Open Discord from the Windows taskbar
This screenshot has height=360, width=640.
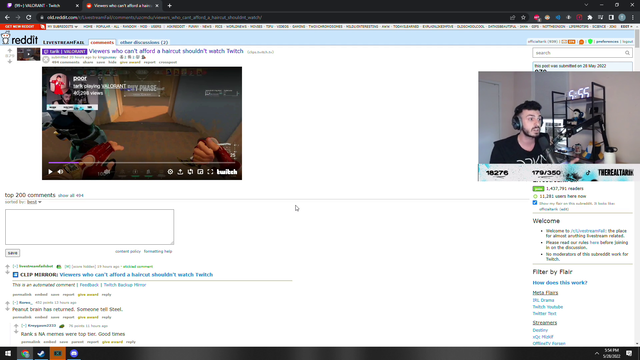(x=74, y=353)
